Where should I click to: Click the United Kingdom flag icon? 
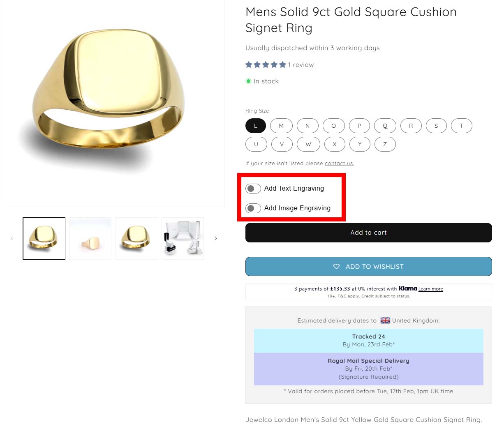385,320
